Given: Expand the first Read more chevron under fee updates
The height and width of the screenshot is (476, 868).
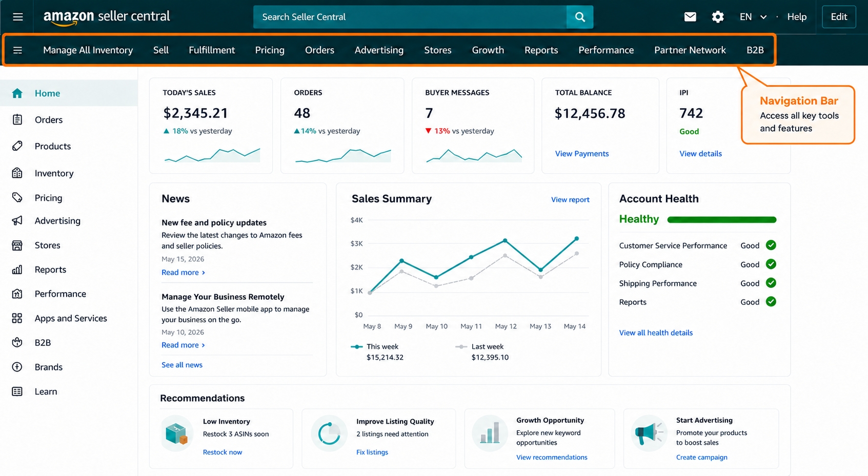Looking at the screenshot, I should point(204,273).
